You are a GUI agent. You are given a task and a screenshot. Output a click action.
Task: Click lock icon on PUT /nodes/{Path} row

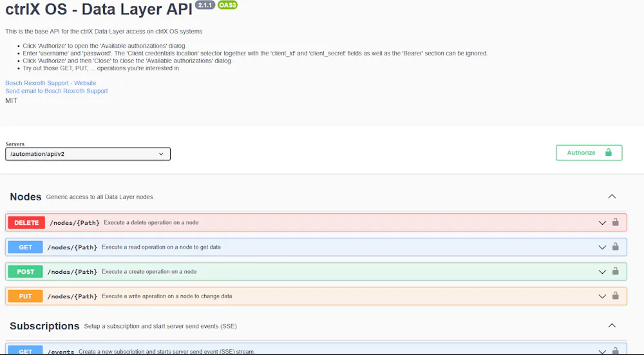[615, 296]
